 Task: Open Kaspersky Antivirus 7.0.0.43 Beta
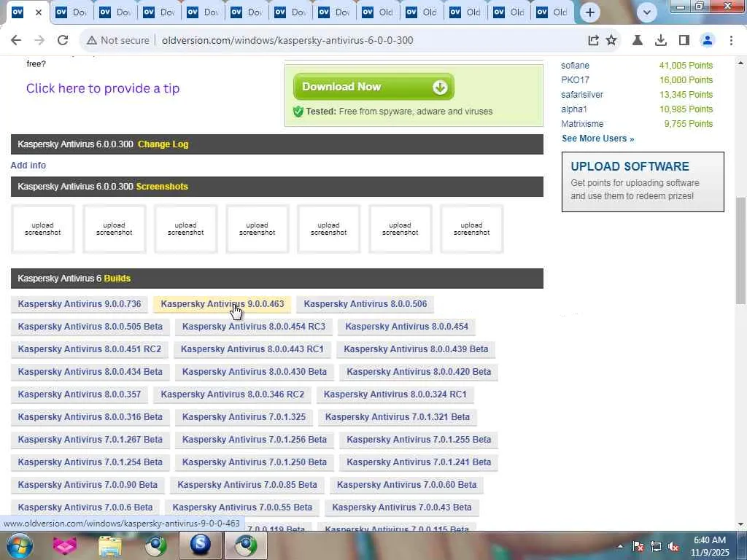pyautogui.click(x=402, y=507)
